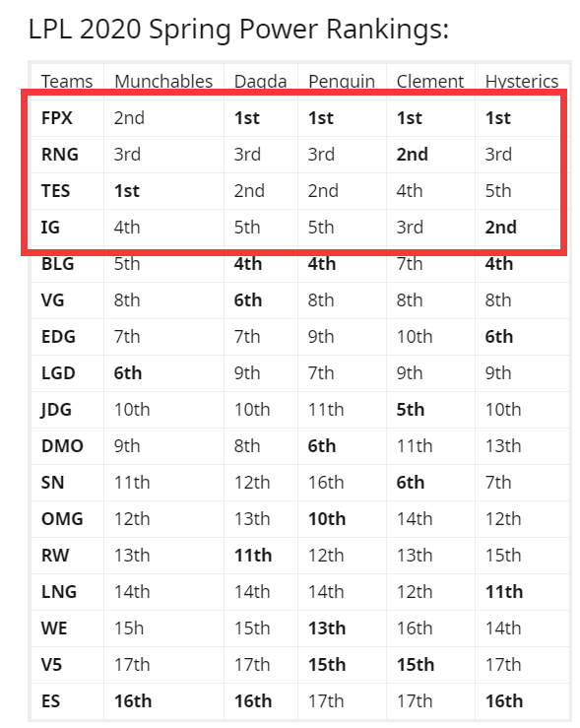
Task: Click JDG's bold 5th under Clement
Action: 411,410
